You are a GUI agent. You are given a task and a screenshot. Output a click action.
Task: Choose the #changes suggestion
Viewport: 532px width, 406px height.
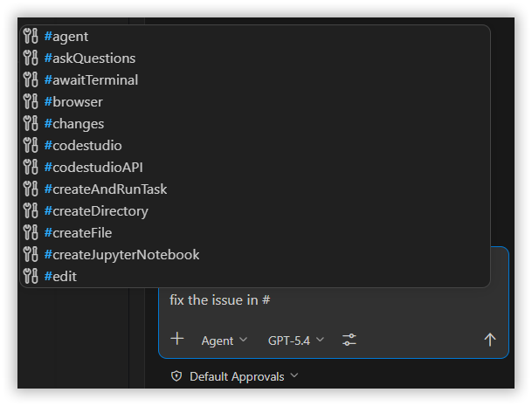(255, 123)
